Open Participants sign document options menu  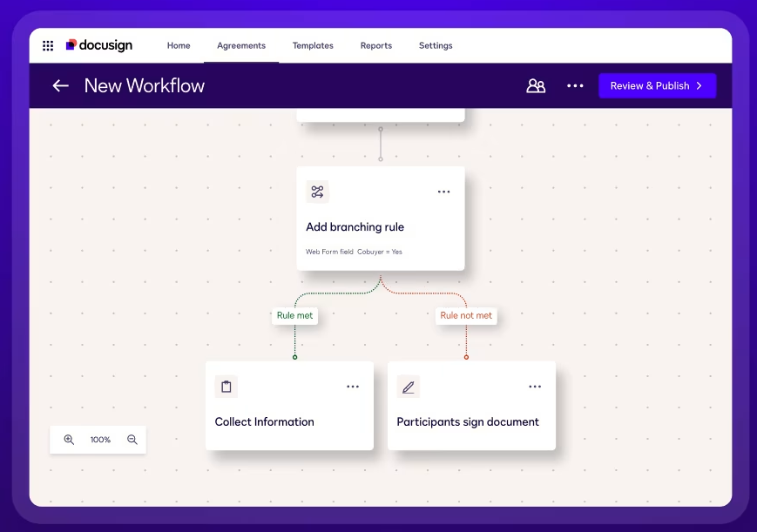coord(535,387)
